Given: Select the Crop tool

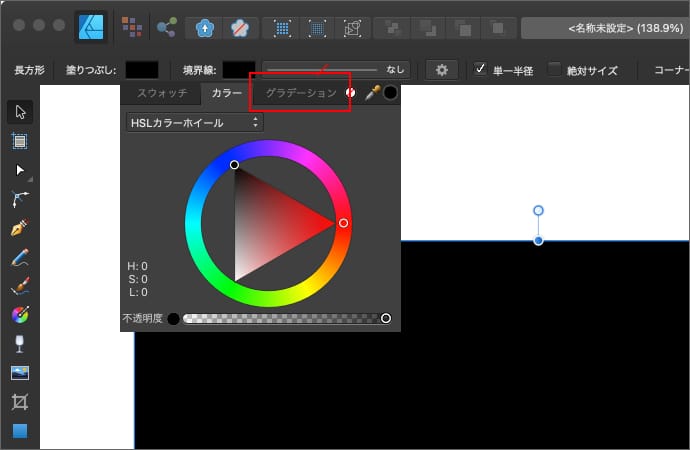Looking at the screenshot, I should [20, 402].
